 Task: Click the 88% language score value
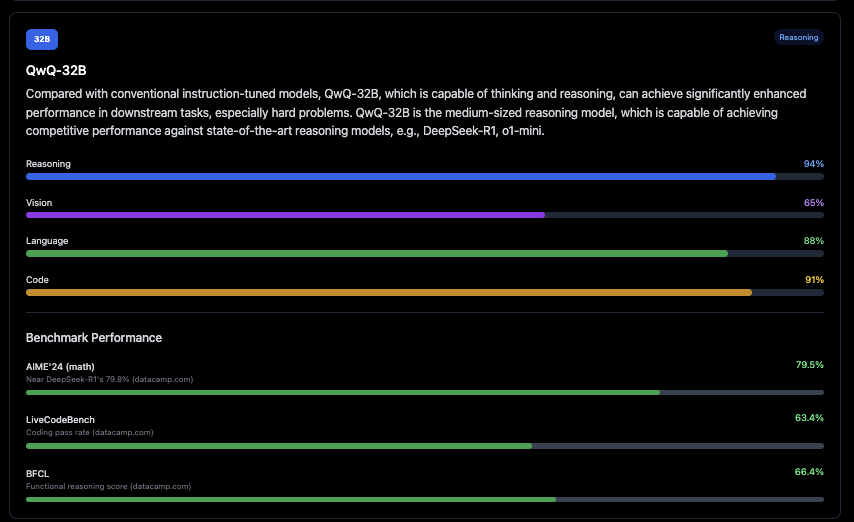813,241
